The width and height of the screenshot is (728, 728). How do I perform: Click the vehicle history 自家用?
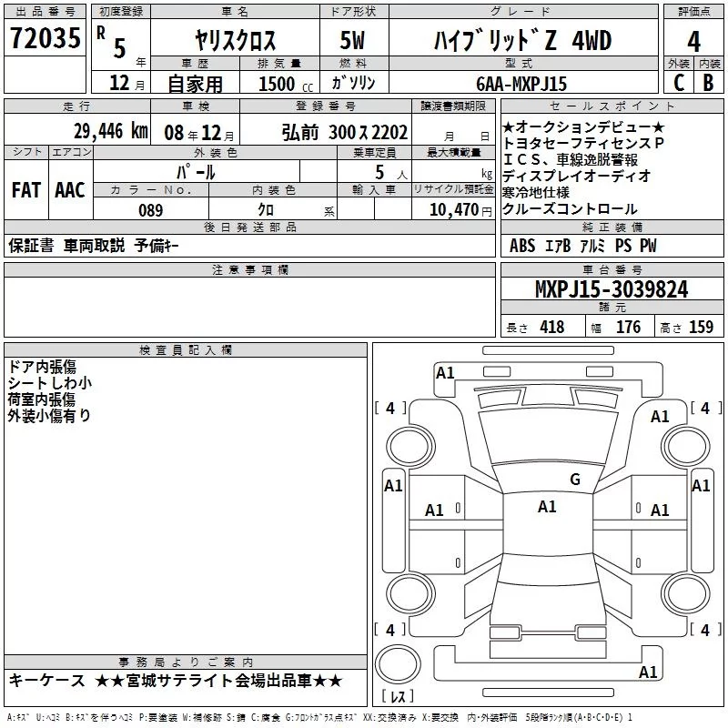point(195,84)
